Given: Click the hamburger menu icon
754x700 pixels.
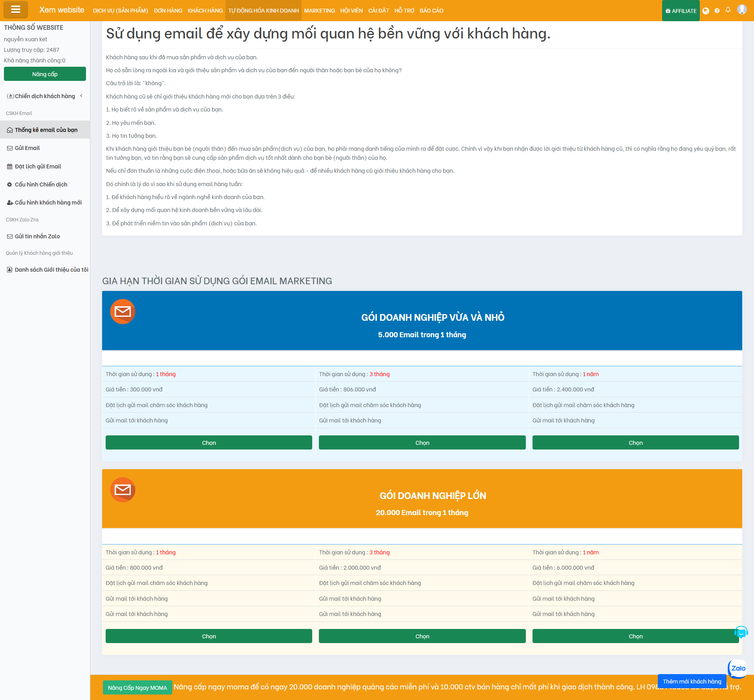Looking at the screenshot, I should (16, 10).
